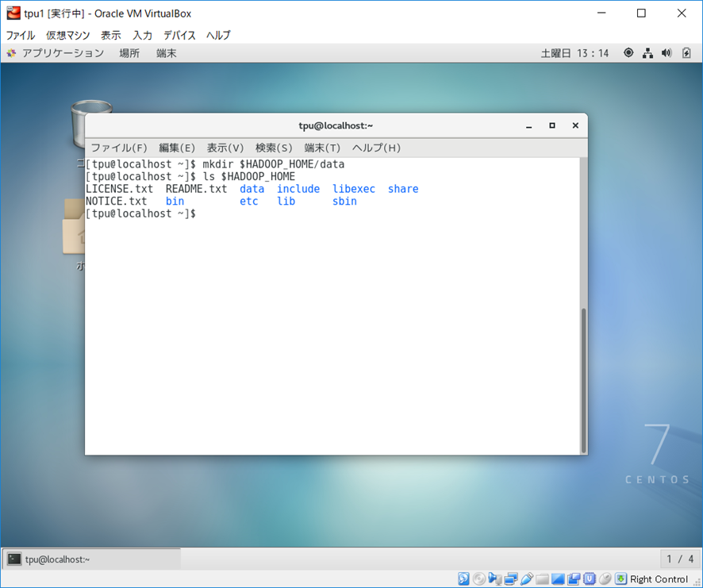Image resolution: width=703 pixels, height=588 pixels.
Task: Open the VirtualBox 仮想マシン menu
Action: 67,35
